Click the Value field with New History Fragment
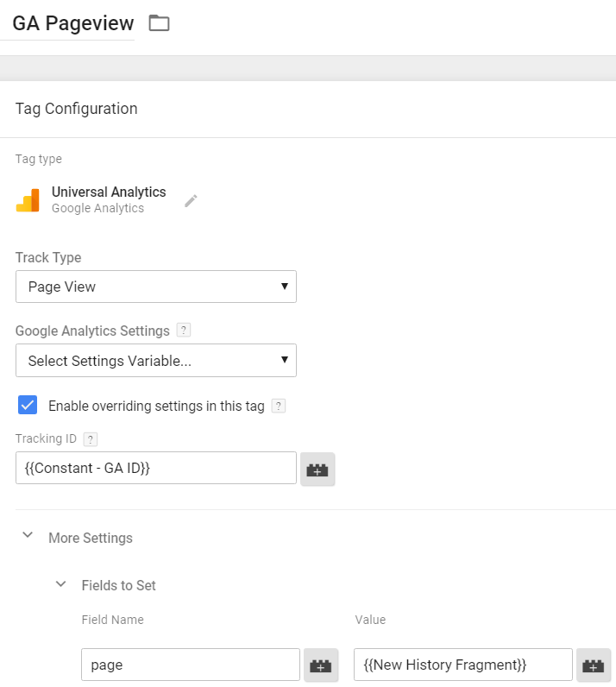Image resolution: width=616 pixels, height=687 pixels. (462, 665)
